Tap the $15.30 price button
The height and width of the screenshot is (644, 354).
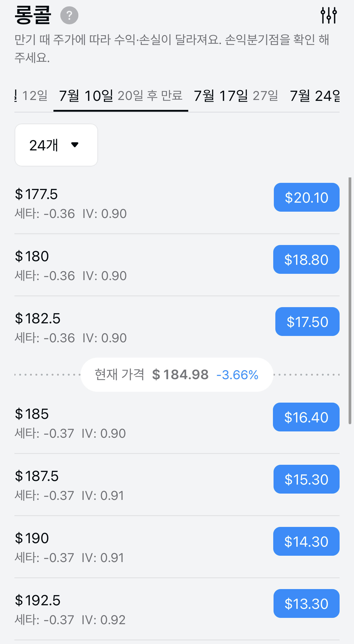[x=307, y=479]
